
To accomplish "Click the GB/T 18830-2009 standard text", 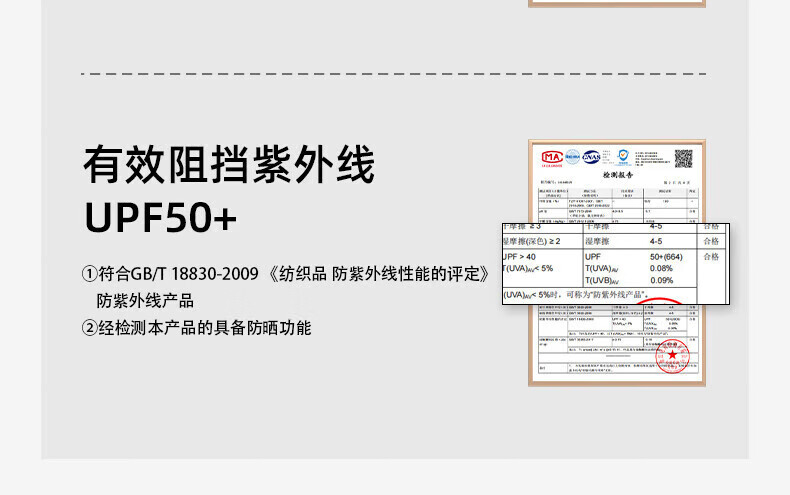I will pos(194,274).
